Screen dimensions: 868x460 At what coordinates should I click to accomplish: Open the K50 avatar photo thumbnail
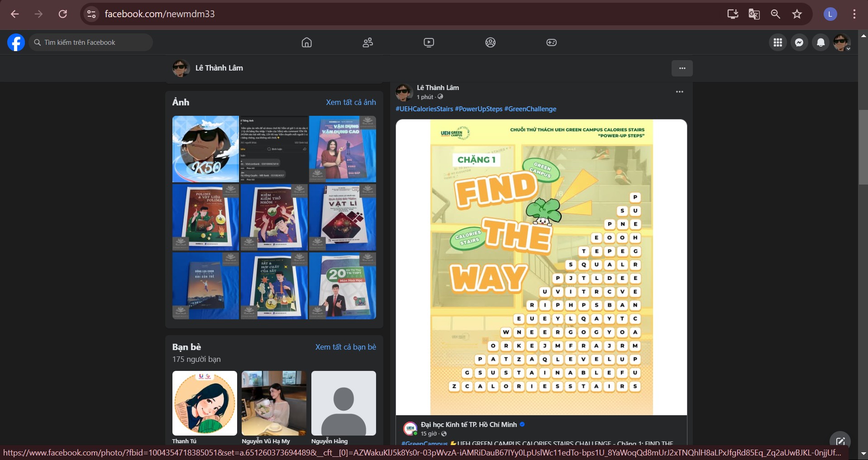click(205, 149)
